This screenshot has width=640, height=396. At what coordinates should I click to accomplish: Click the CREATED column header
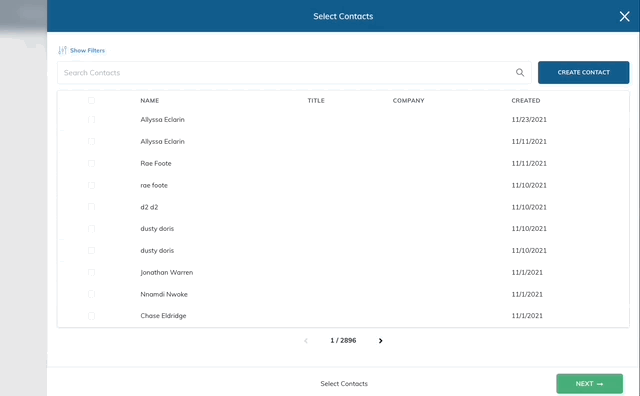point(526,100)
